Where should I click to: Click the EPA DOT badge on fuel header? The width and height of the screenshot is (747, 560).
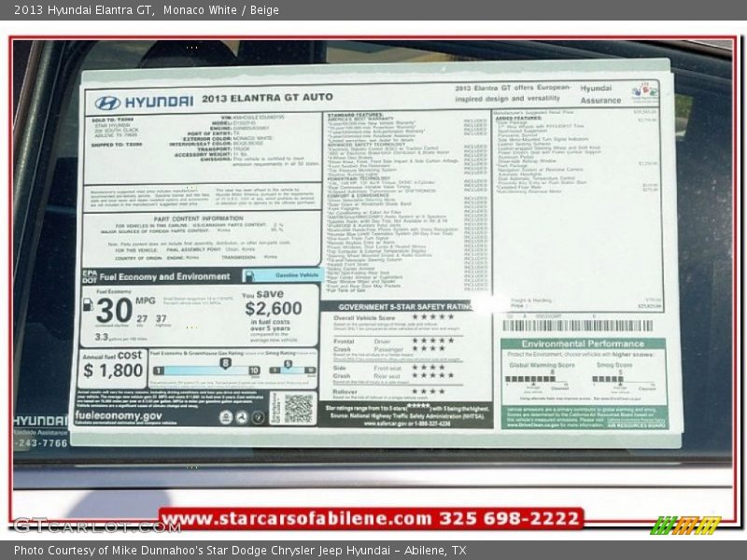click(90, 276)
